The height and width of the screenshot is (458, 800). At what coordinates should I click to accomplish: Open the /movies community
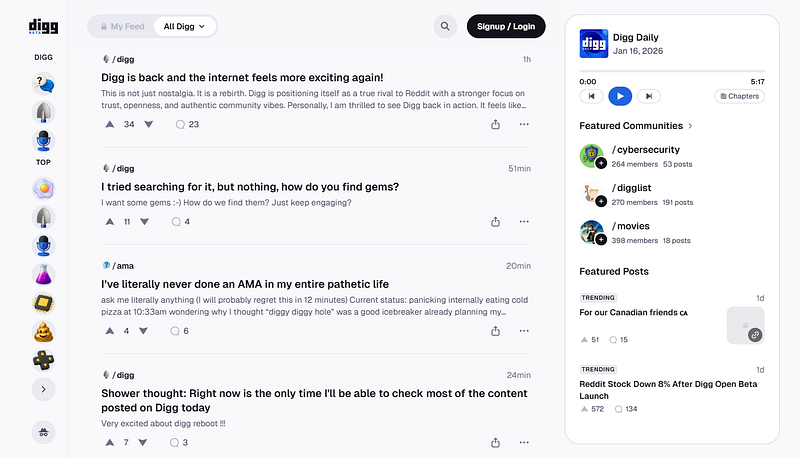coord(631,226)
